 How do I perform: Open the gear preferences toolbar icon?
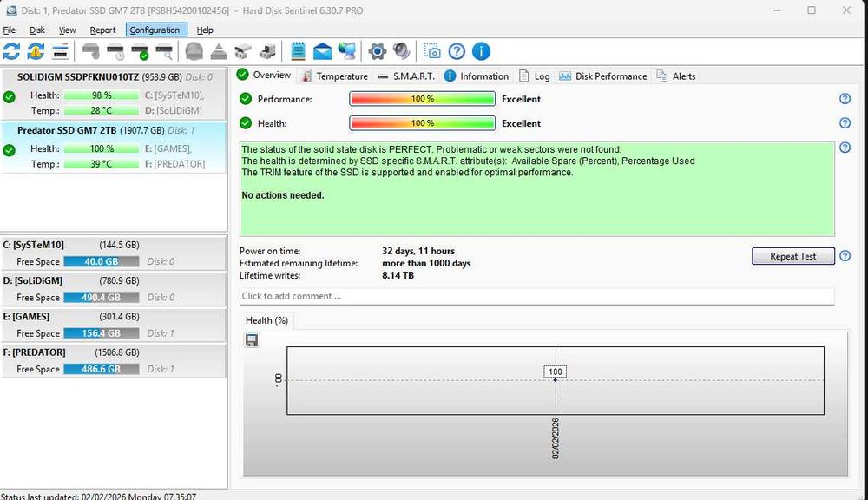[377, 51]
